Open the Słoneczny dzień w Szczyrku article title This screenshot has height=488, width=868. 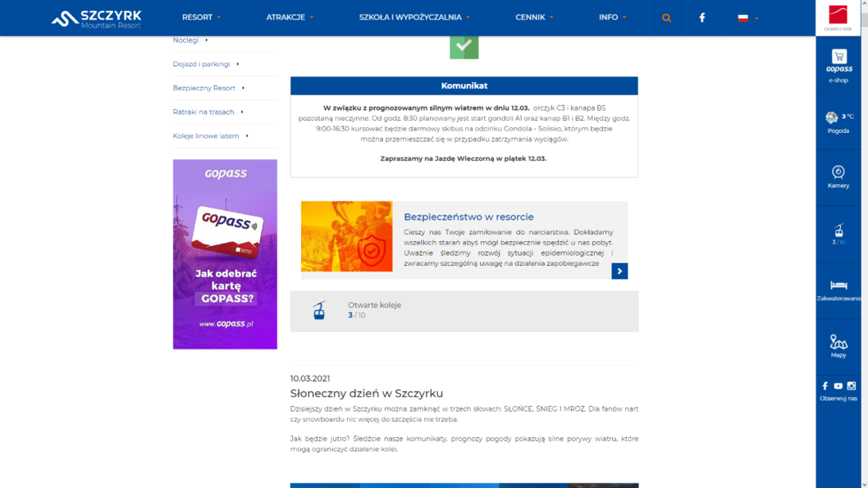(366, 393)
